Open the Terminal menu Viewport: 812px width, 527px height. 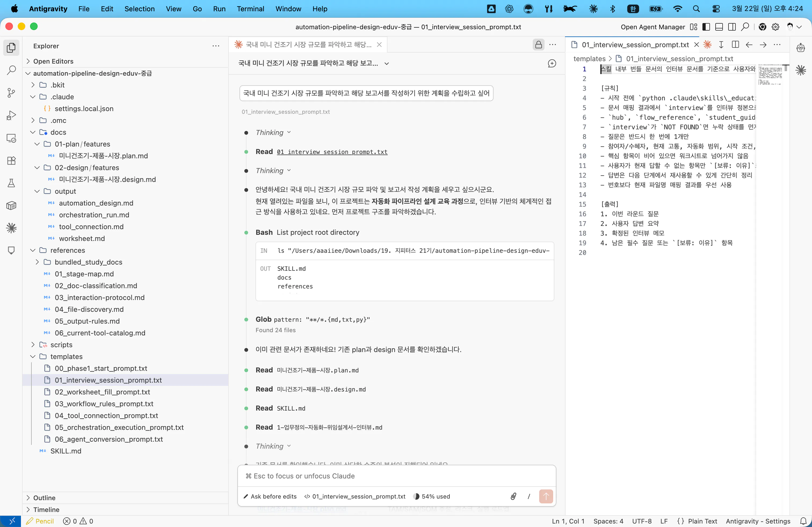(x=251, y=9)
